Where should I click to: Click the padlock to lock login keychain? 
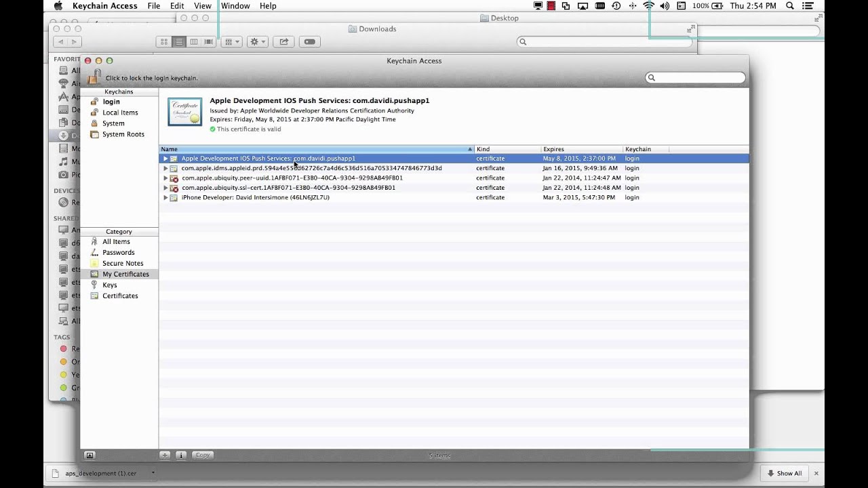(x=93, y=77)
